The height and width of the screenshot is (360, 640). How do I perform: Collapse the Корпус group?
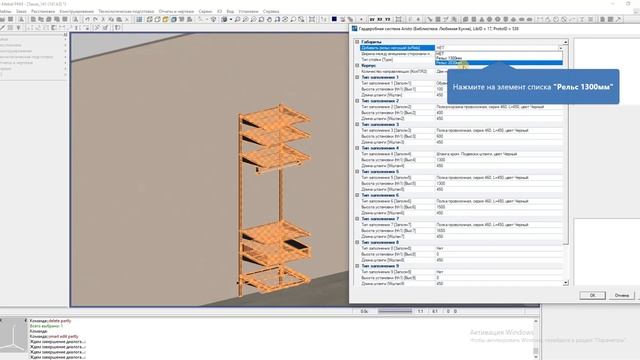pos(357,65)
